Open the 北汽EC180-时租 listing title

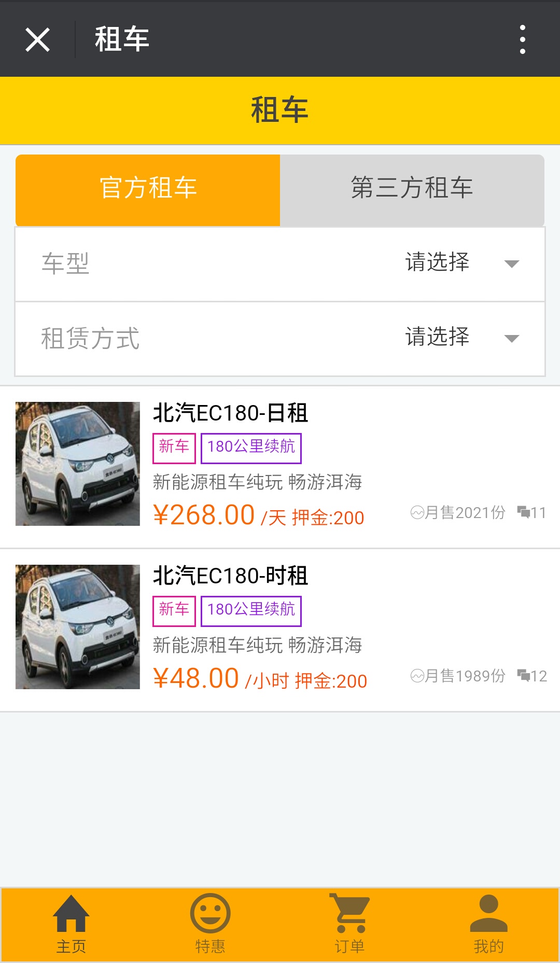(x=230, y=576)
